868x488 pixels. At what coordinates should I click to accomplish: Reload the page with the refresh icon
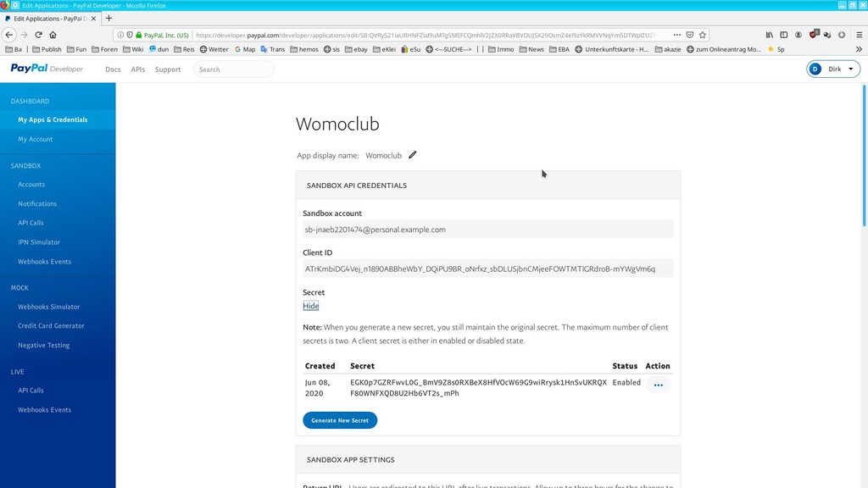tap(38, 35)
